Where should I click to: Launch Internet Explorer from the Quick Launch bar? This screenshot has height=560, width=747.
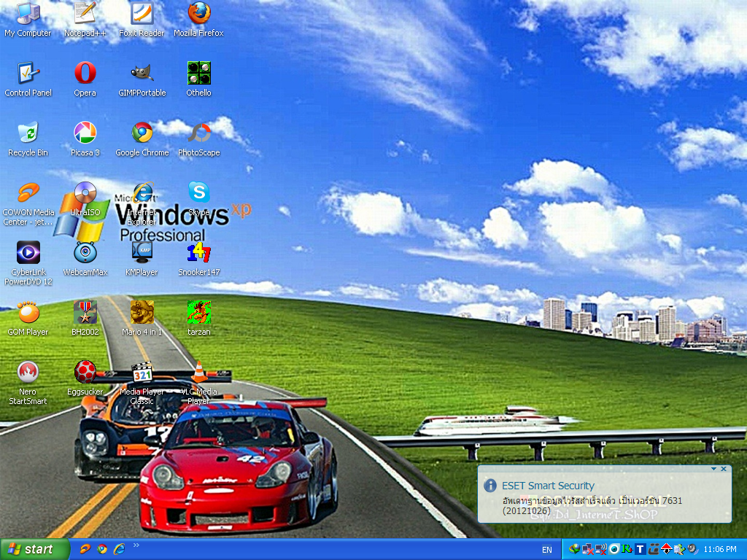[x=119, y=549]
